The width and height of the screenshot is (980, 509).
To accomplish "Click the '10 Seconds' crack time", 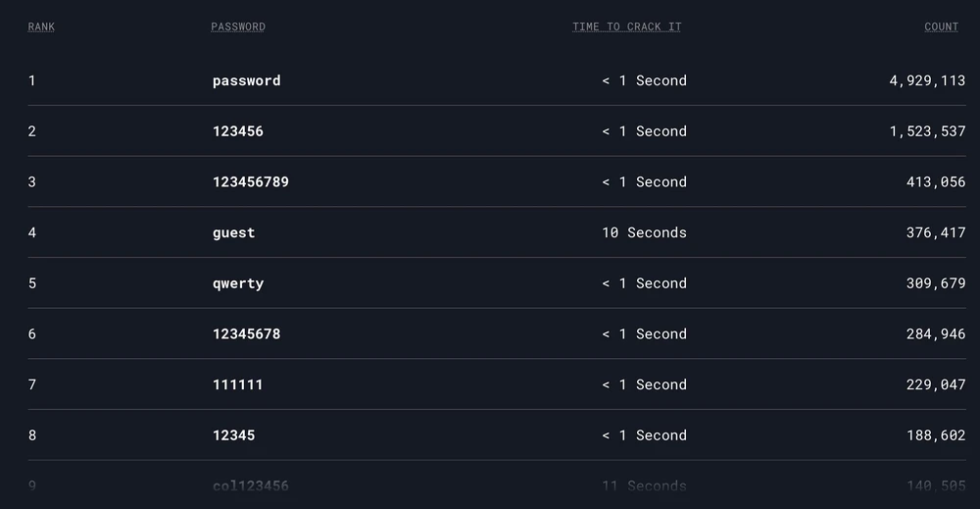I will click(x=644, y=232).
